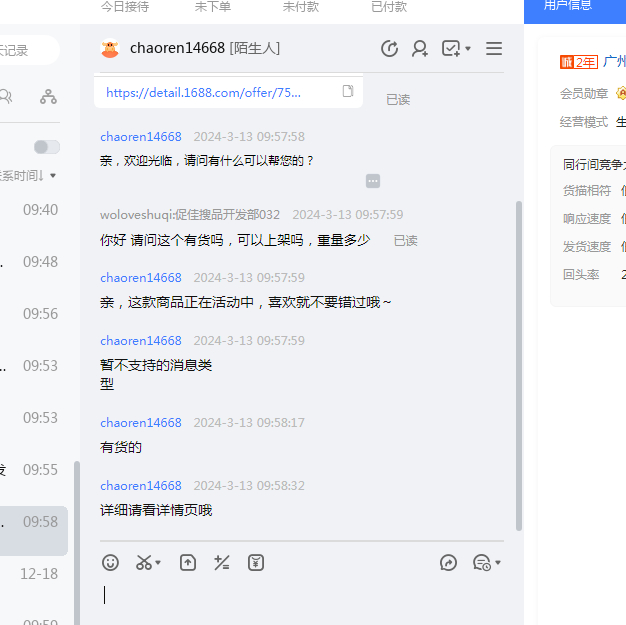Open the hamburger menu in chat header
Screen dimensions: 626x625
[494, 49]
